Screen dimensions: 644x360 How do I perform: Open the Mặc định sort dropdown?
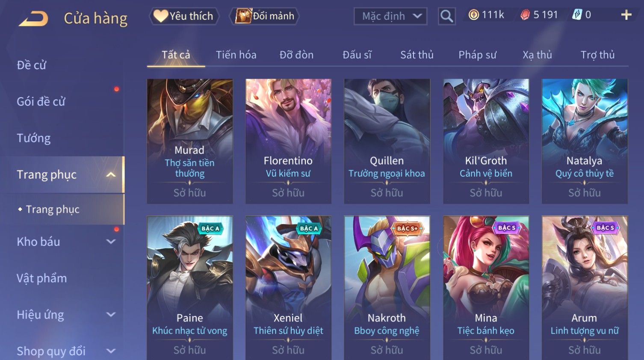pos(390,16)
